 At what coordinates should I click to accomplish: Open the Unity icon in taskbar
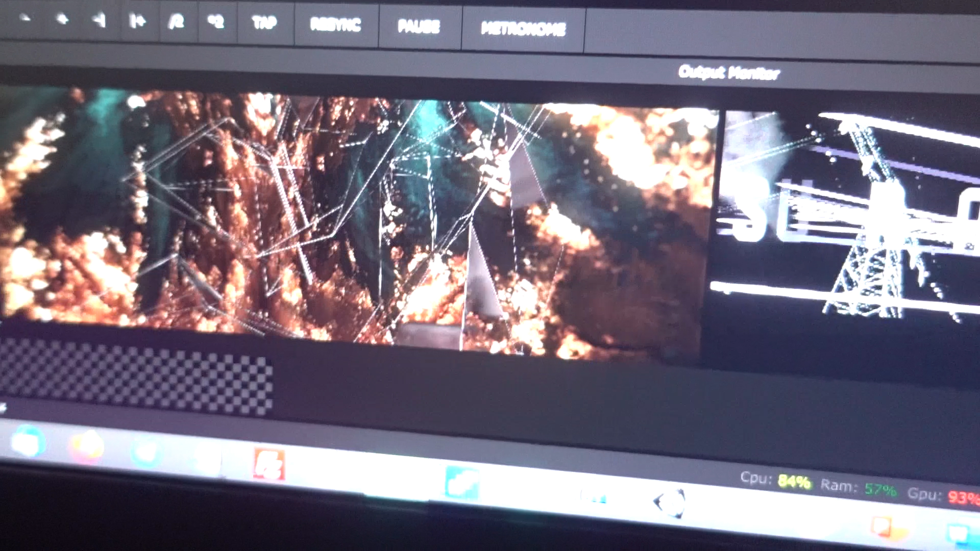[x=670, y=503]
